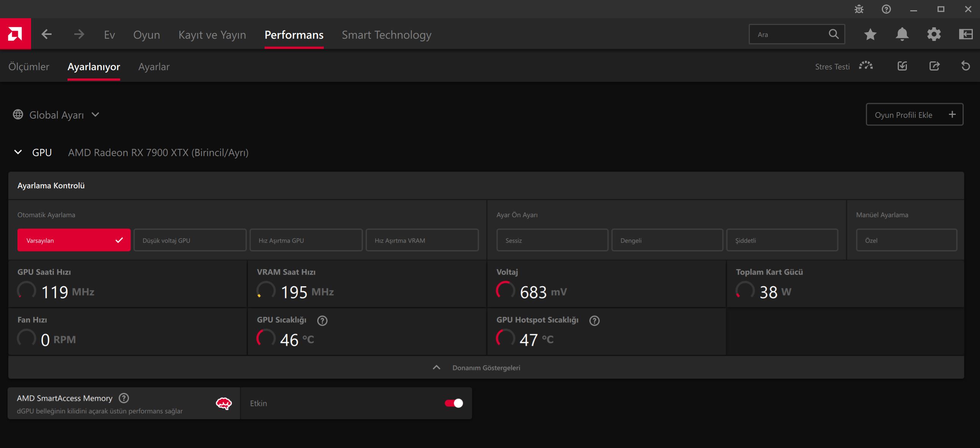Open notifications bell icon
Image resolution: width=980 pixels, height=448 pixels.
(x=902, y=34)
